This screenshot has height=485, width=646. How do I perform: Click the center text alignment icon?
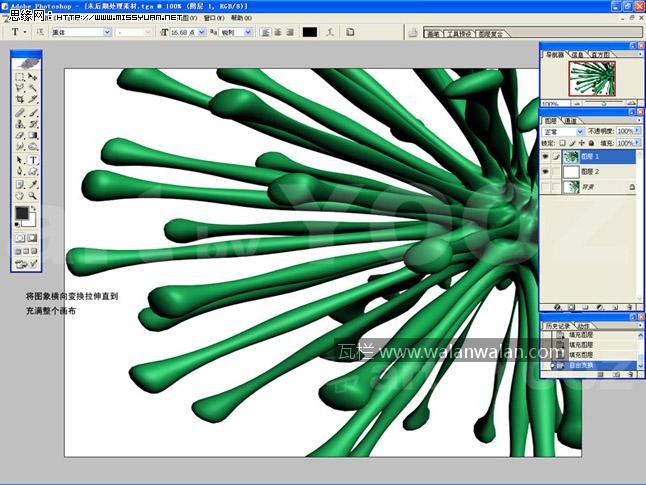pyautogui.click(x=277, y=32)
